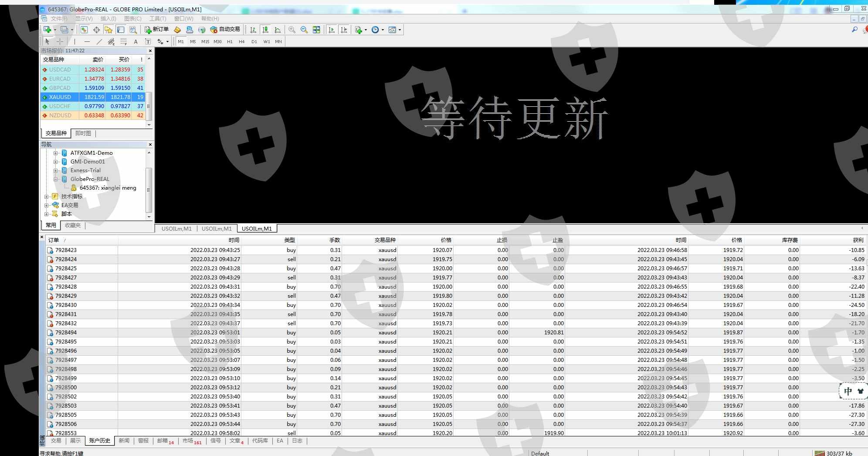The height and width of the screenshot is (456, 868).
Task: Switch to line chart icon
Action: 278,30
